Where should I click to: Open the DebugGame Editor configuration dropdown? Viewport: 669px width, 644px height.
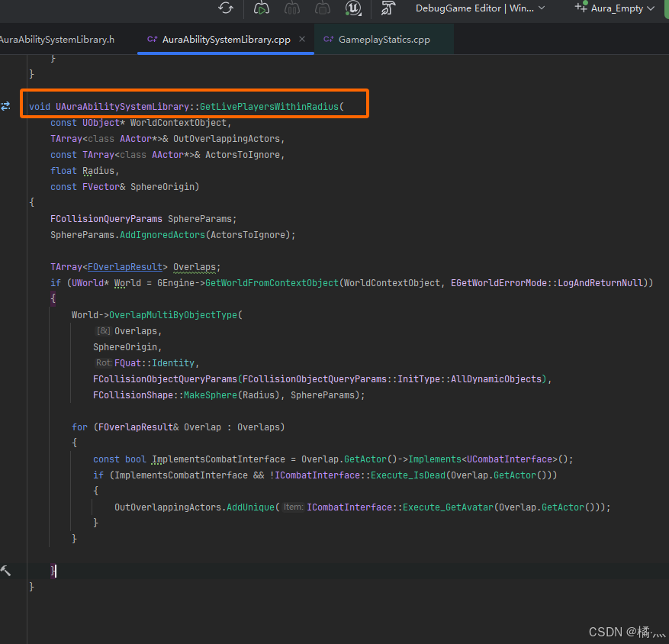[x=480, y=8]
